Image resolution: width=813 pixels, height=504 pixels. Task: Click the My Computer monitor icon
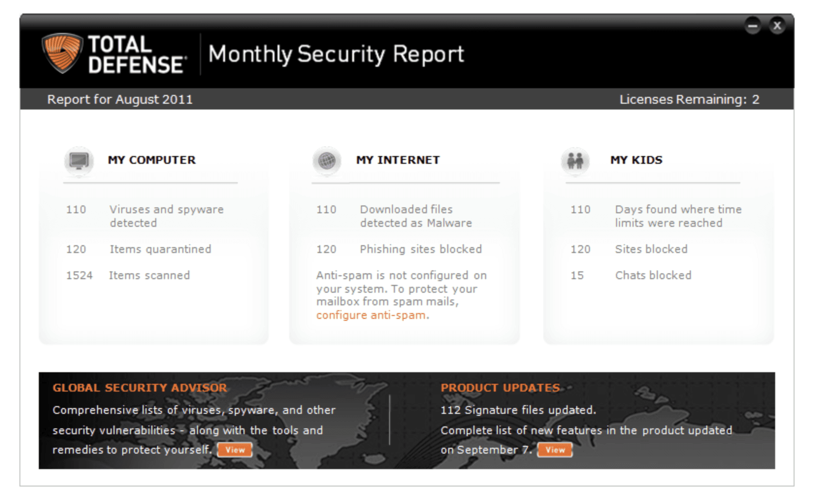tap(79, 160)
